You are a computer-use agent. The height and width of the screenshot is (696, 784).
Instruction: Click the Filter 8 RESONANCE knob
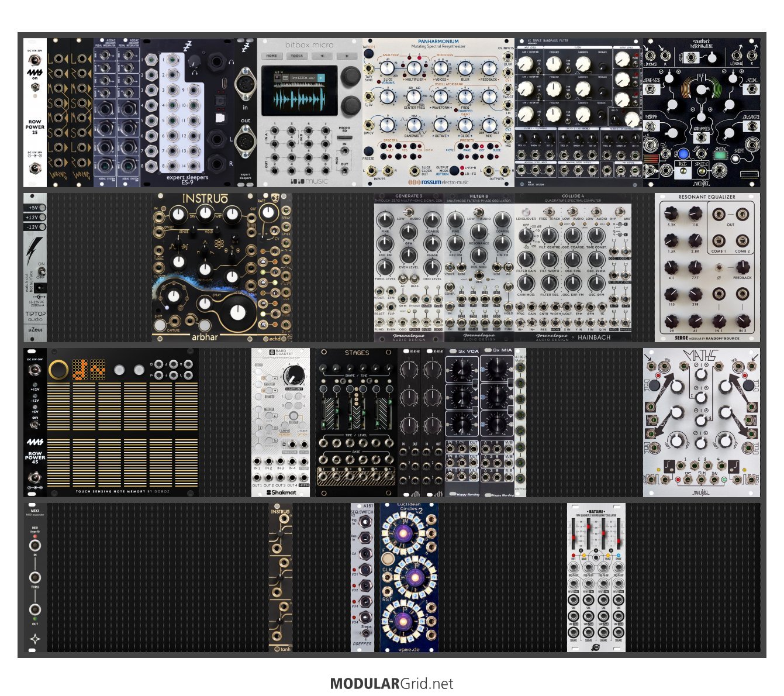tap(478, 231)
